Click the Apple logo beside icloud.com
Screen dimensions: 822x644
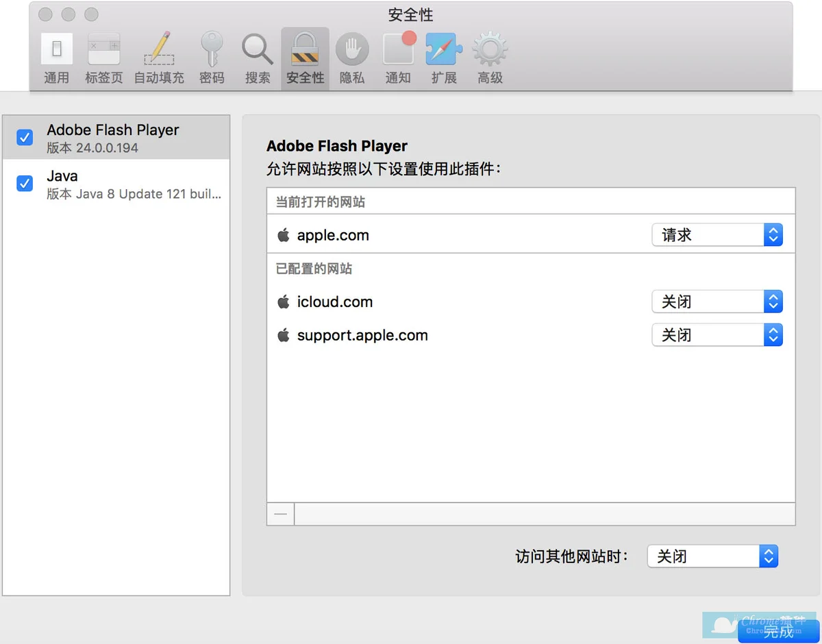(284, 301)
